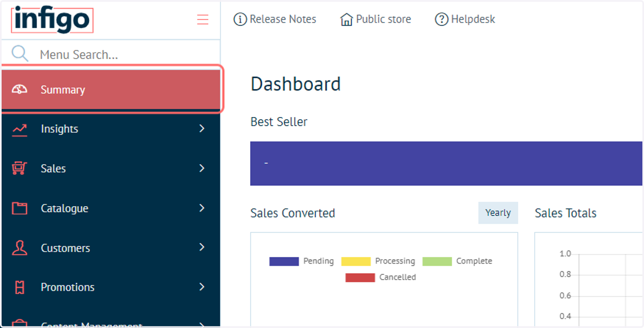644x328 pixels.
Task: Click the Customers person icon
Action: (x=20, y=248)
